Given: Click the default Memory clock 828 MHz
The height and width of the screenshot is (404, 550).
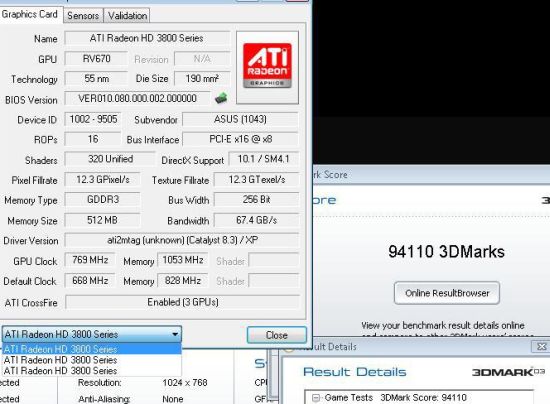Looking at the screenshot, I should tap(183, 281).
